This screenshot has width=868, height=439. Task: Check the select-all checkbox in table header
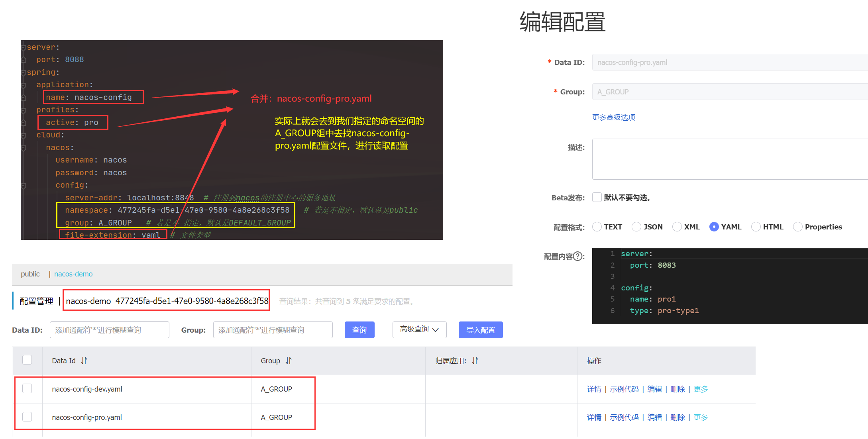(27, 360)
